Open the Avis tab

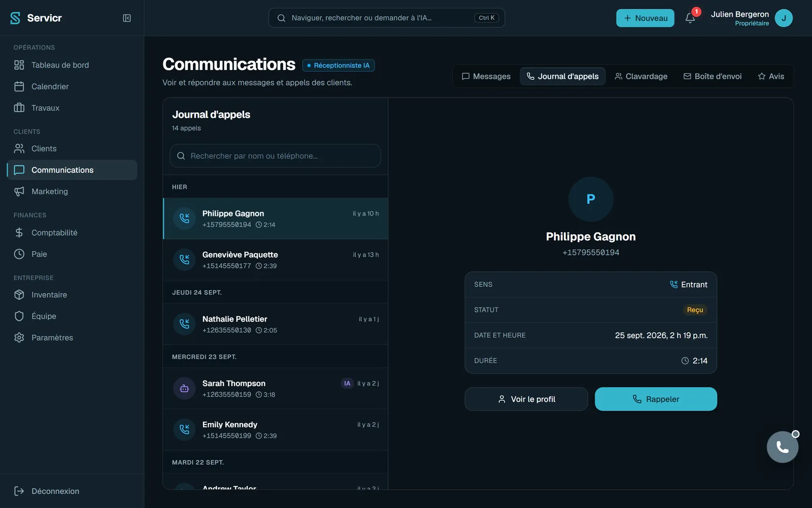click(x=771, y=76)
